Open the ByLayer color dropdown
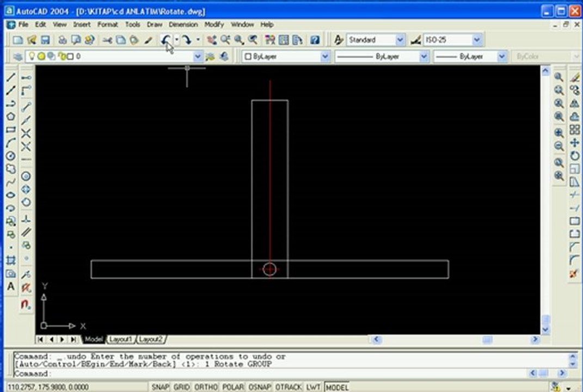 coord(325,57)
